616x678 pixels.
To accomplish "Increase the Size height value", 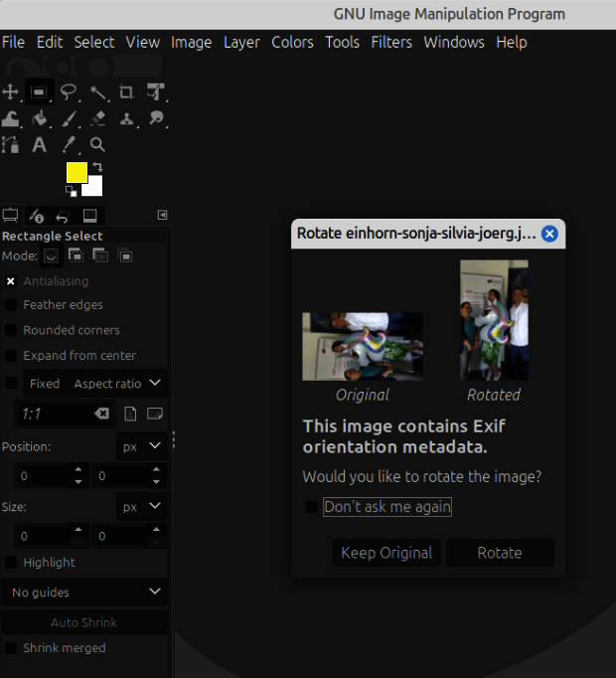I will 157,529.
